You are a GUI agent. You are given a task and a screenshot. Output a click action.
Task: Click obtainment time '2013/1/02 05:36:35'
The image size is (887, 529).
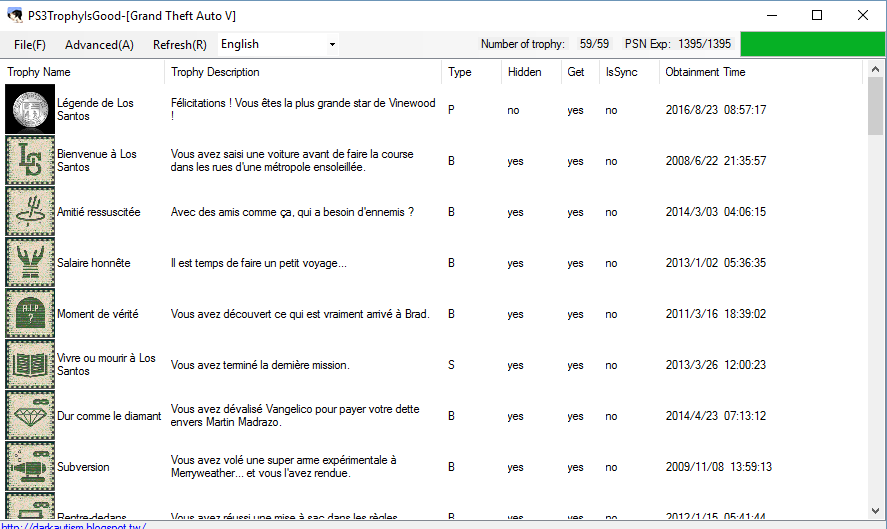pos(716,263)
